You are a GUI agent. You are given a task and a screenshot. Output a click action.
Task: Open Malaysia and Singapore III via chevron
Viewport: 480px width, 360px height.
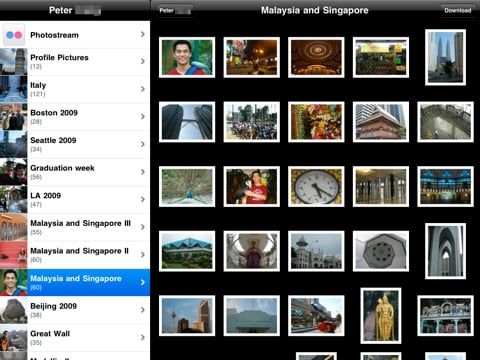(x=143, y=227)
